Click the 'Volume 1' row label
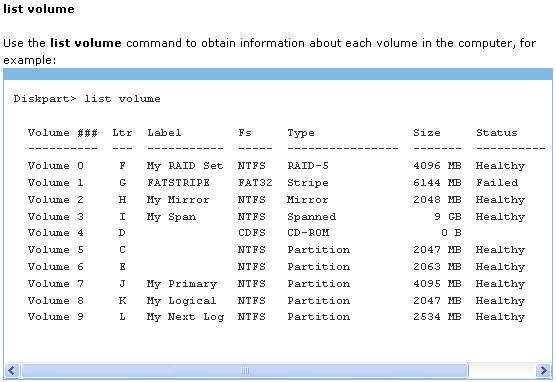 click(56, 183)
